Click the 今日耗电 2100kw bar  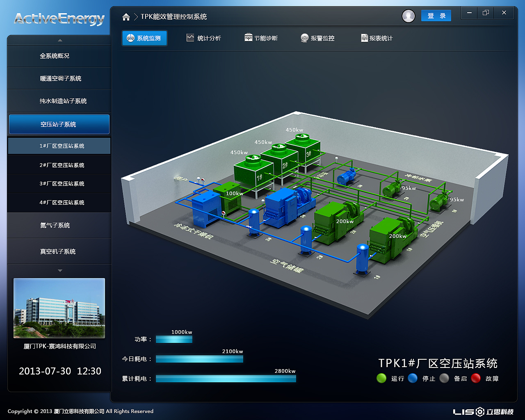click(199, 359)
